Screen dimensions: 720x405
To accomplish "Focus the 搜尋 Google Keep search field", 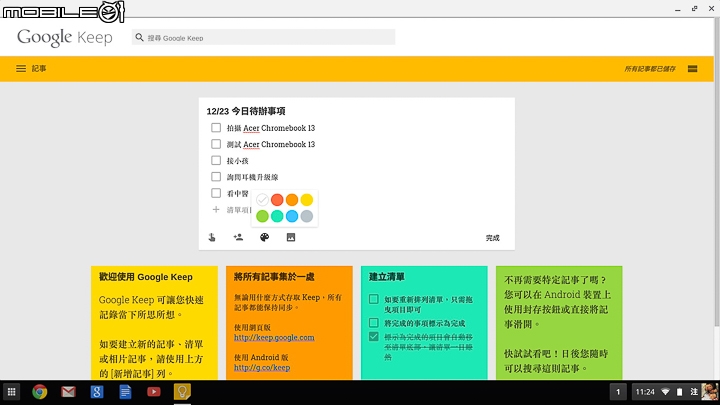I will (263, 37).
